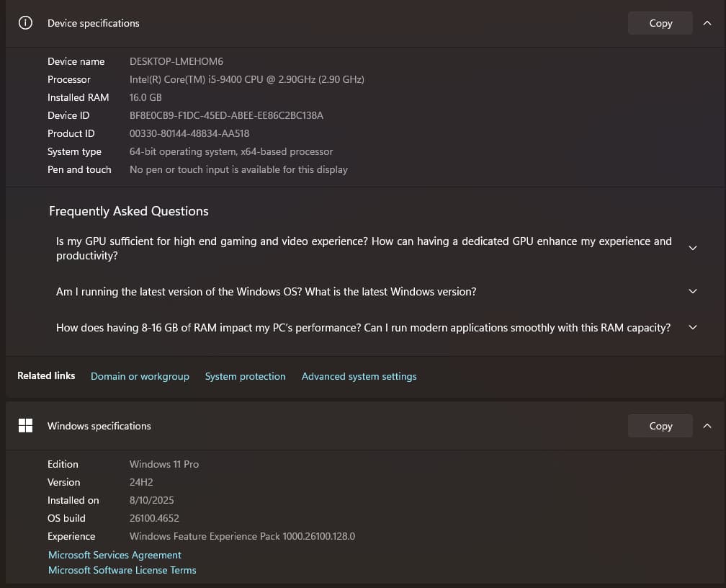The width and height of the screenshot is (726, 588).
Task: Expand the GPU gaming FAQ chevron
Action: tap(693, 248)
